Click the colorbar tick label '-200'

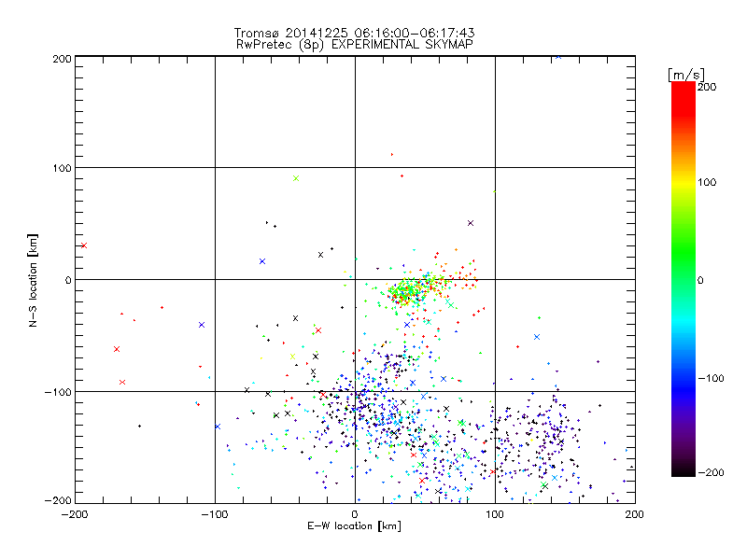point(711,472)
